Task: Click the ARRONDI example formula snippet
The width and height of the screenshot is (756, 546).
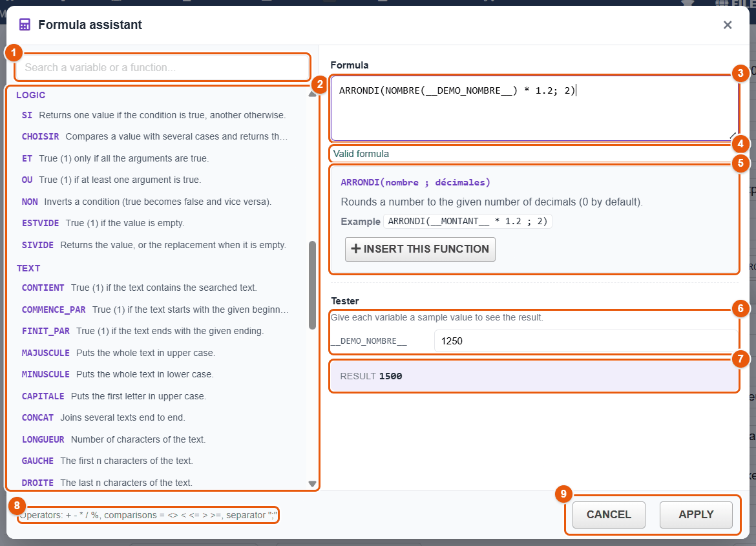Action: tap(468, 222)
